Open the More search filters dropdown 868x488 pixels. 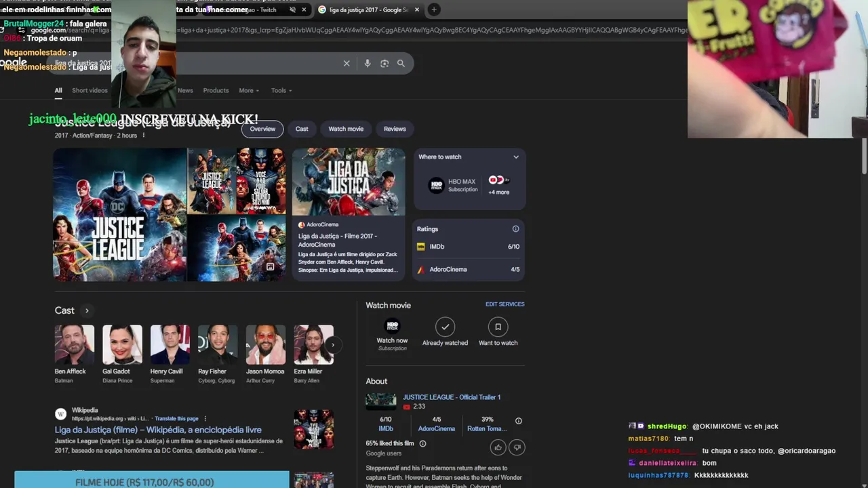[x=249, y=90]
